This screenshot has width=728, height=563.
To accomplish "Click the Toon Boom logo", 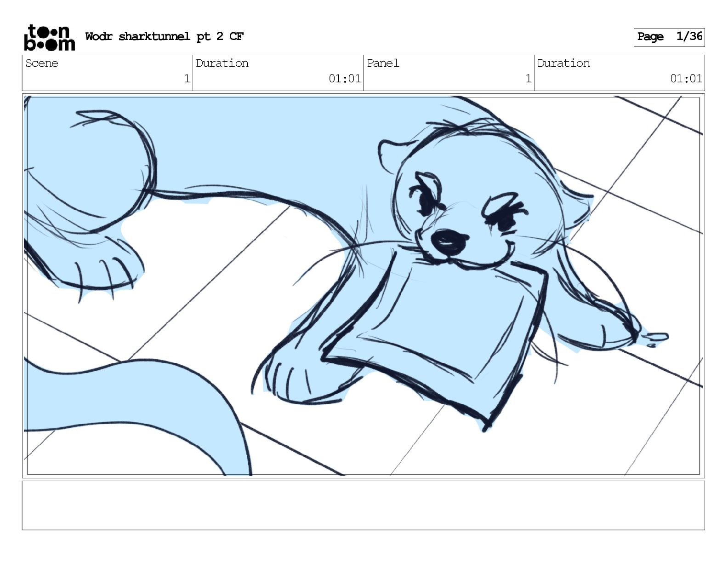I will click(x=49, y=37).
